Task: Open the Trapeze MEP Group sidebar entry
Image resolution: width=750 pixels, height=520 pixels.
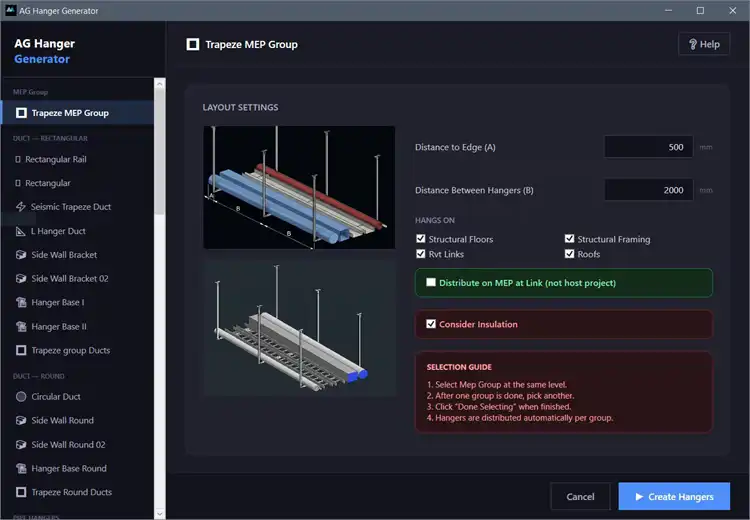Action: click(x=78, y=113)
